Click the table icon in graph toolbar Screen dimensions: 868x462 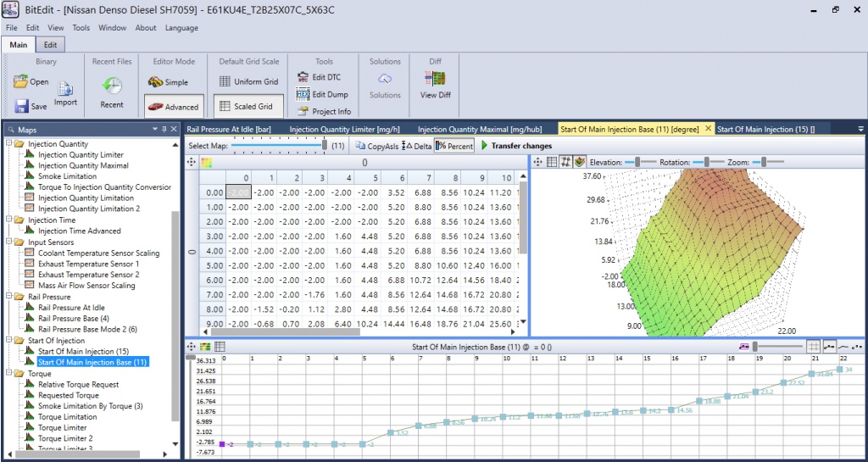[220, 347]
